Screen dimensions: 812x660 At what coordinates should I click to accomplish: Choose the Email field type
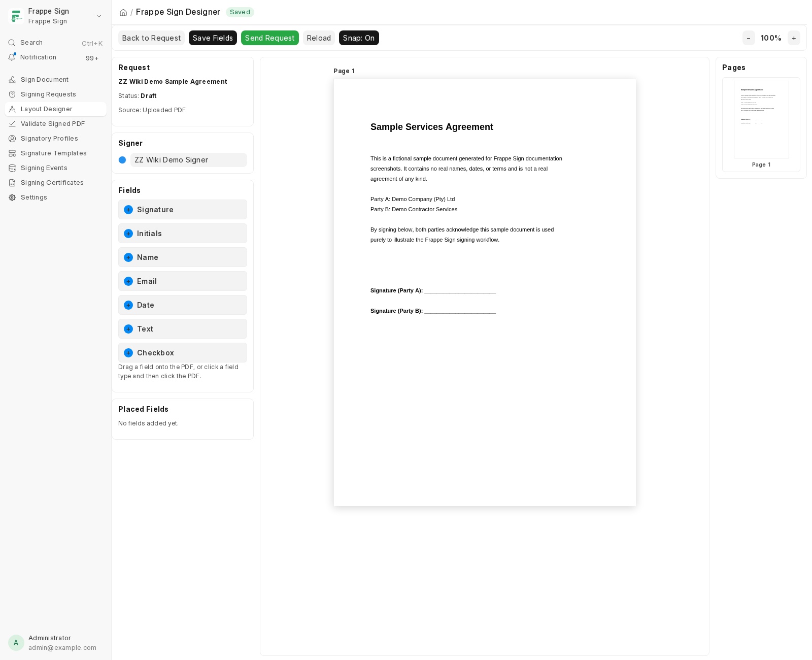pyautogui.click(x=183, y=281)
